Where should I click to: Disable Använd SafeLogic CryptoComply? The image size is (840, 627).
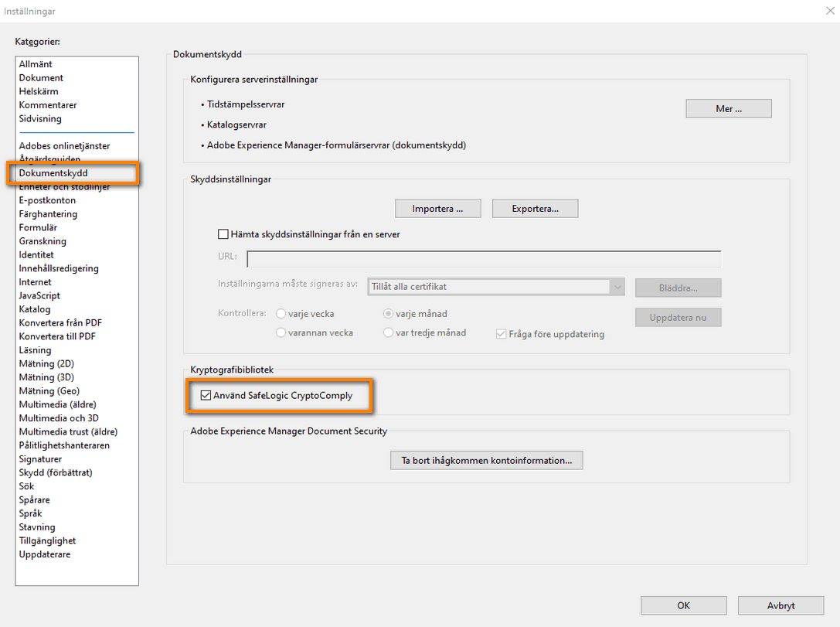tap(206, 397)
